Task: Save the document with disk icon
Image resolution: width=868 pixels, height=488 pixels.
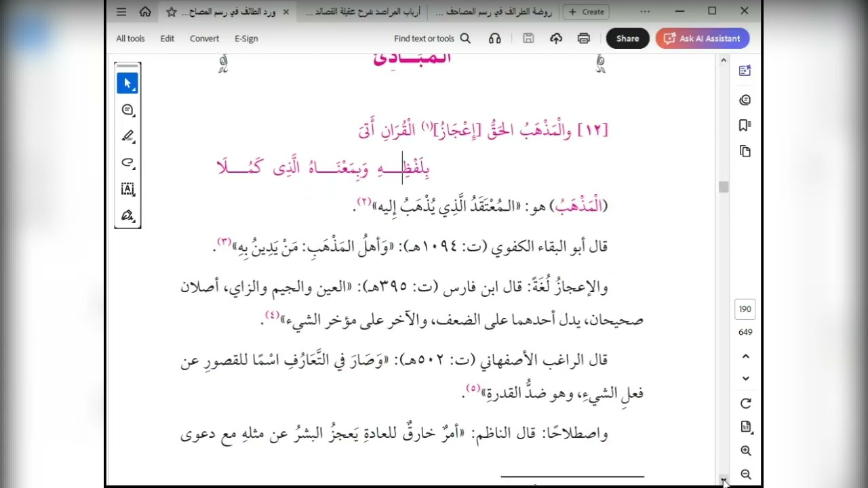Action: click(x=528, y=39)
